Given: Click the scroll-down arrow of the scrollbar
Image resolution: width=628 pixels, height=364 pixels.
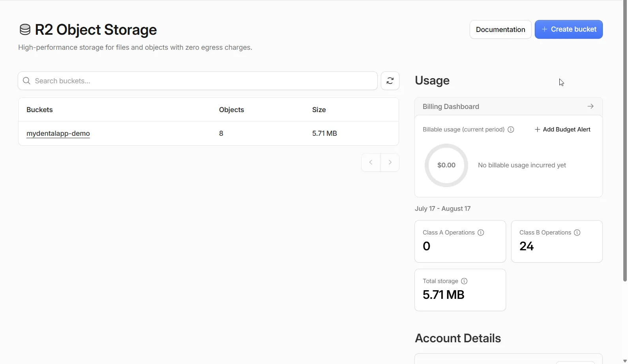Looking at the screenshot, I should pos(625,361).
